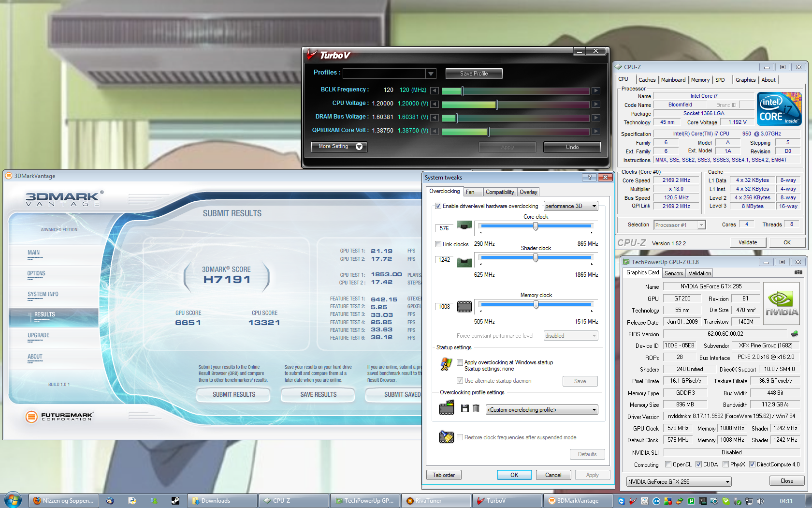Click the Undo button in TurboV

coord(572,147)
